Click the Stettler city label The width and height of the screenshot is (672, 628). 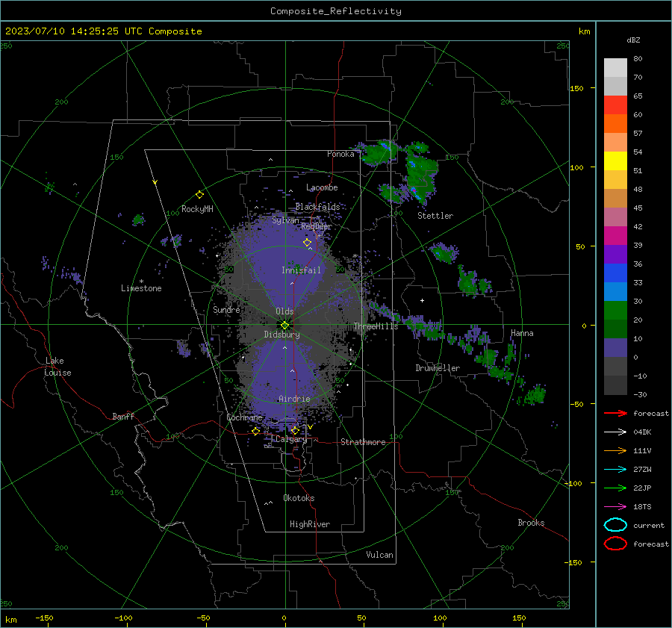(435, 216)
